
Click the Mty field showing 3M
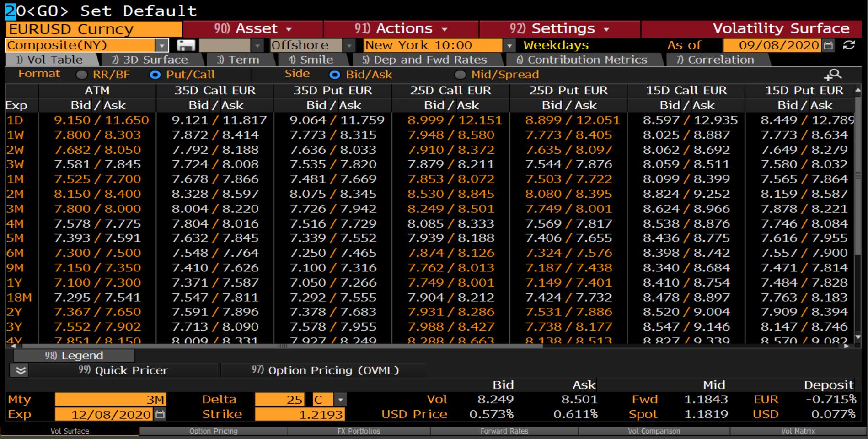(x=110, y=400)
